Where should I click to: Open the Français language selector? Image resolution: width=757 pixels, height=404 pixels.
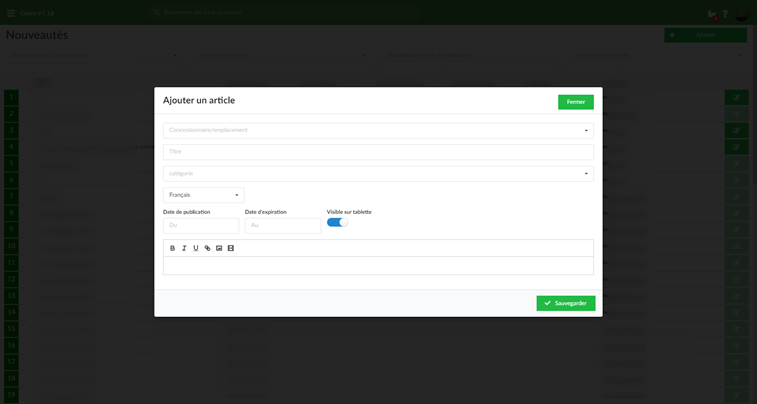click(x=204, y=195)
